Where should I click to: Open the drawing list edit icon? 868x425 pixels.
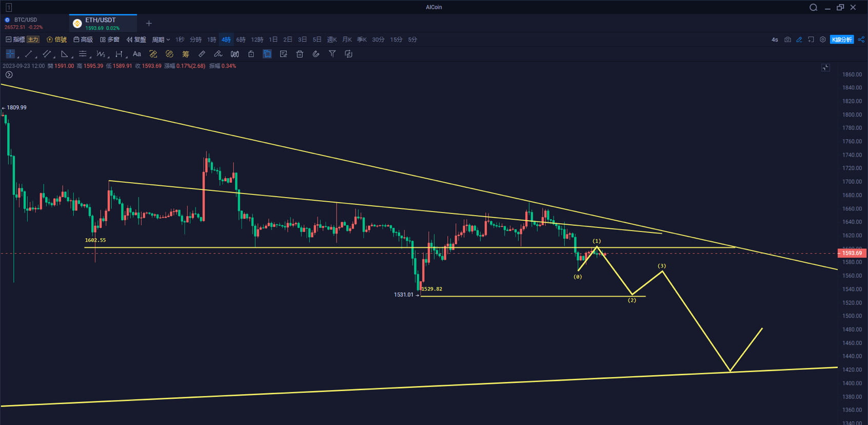point(283,54)
